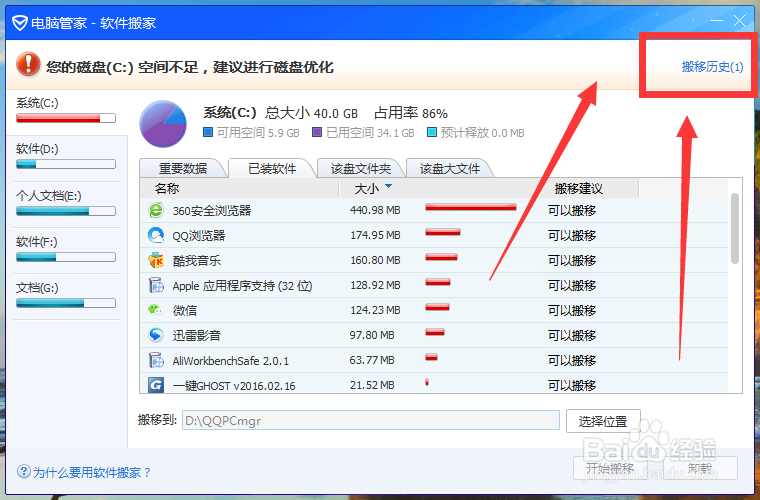Open 搬移历史(1) link
Image resolution: width=760 pixels, height=500 pixels.
click(x=712, y=67)
